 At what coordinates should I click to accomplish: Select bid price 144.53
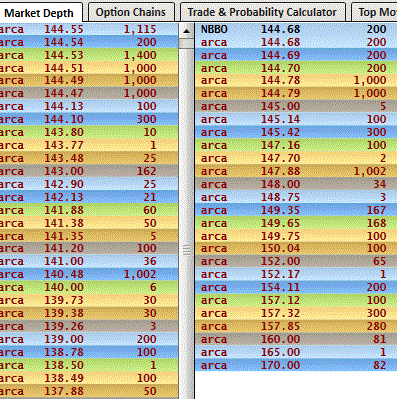pos(64,55)
